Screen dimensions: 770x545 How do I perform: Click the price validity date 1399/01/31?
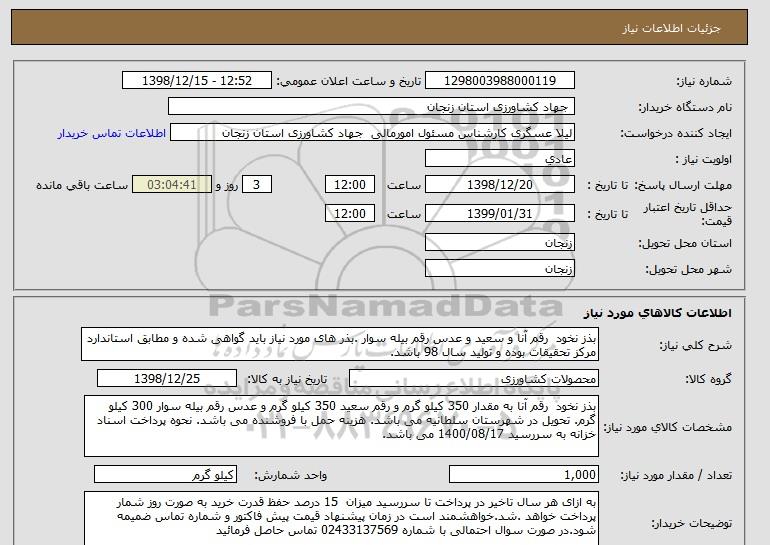point(499,214)
